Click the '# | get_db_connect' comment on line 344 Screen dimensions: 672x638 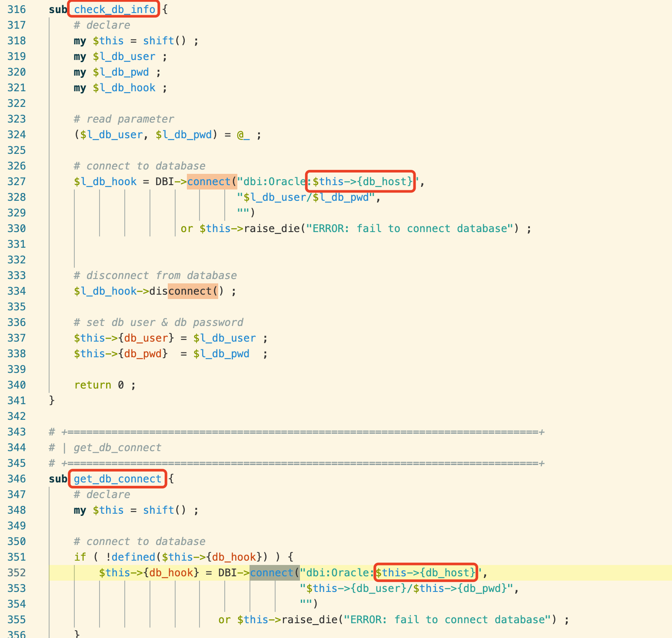coord(105,448)
